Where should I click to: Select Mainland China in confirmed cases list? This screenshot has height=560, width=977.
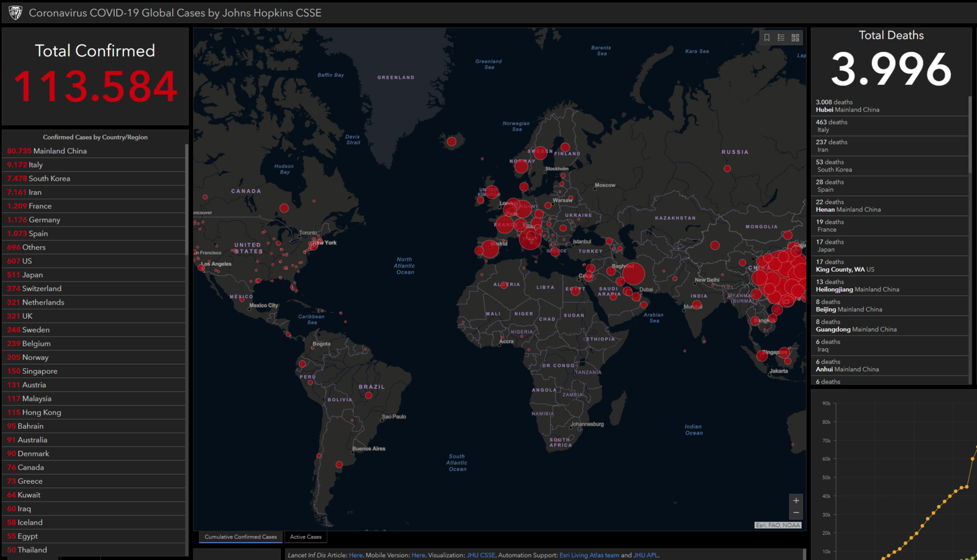tap(93, 151)
